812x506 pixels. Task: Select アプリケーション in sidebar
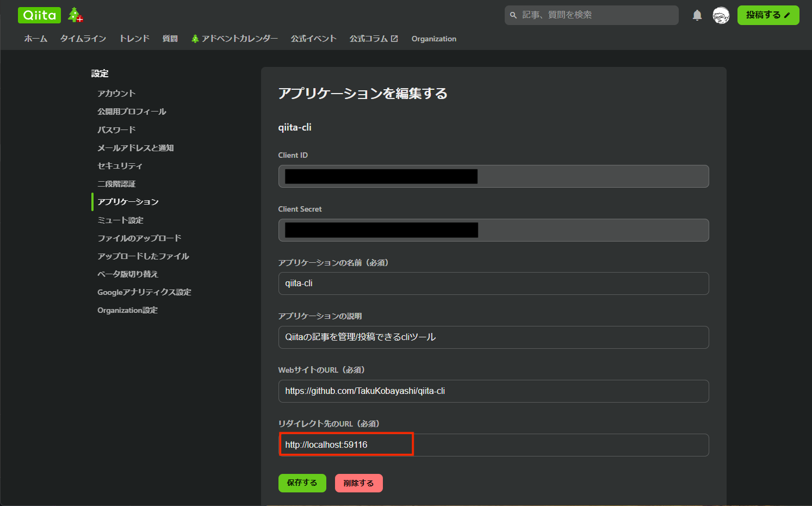pyautogui.click(x=128, y=202)
